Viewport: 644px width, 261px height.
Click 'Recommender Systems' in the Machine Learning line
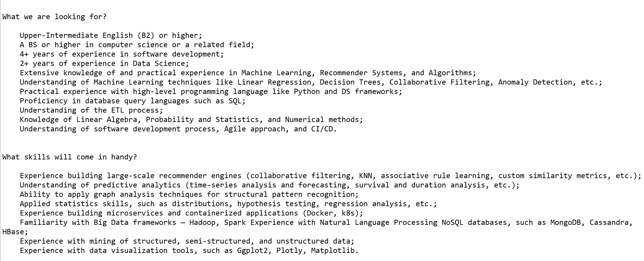(361, 73)
